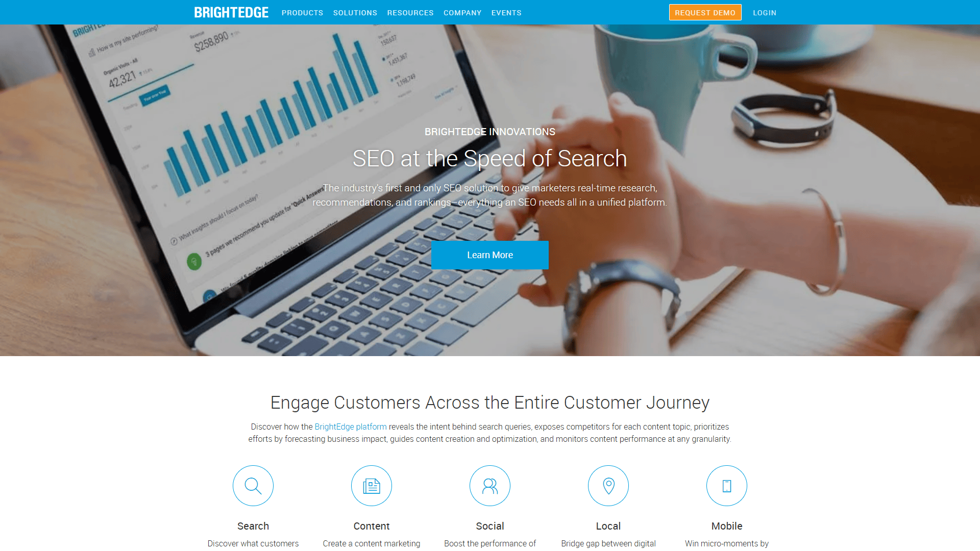Image resolution: width=980 pixels, height=551 pixels.
Task: Click the SOLUTIONS menu item in navigation
Action: tap(355, 12)
